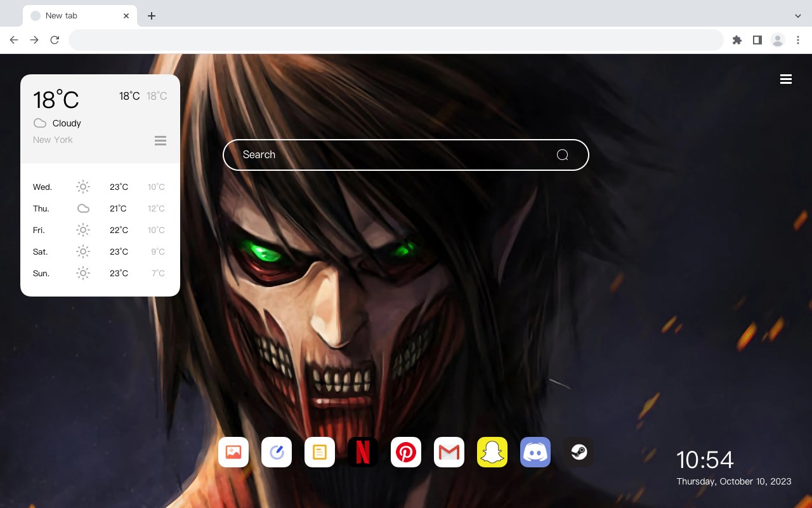Click the Sun. low 7°C value

coord(158,273)
